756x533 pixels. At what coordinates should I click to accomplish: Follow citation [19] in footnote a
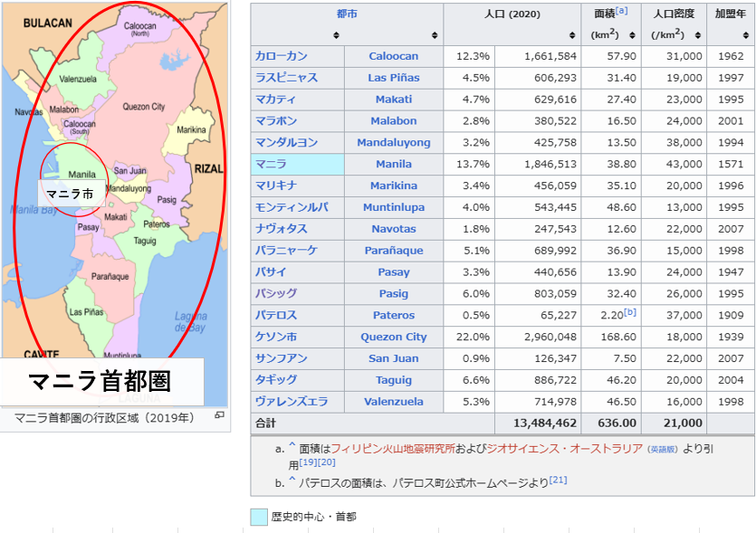(308, 462)
